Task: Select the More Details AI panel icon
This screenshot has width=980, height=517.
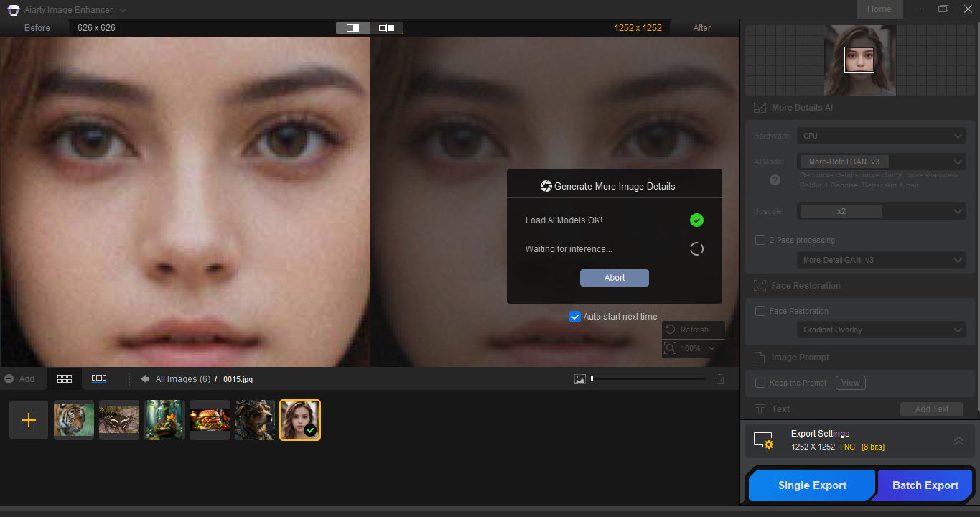Action: pos(760,107)
